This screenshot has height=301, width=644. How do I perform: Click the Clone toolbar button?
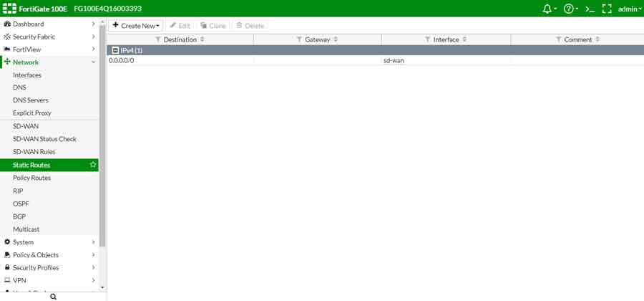click(213, 26)
